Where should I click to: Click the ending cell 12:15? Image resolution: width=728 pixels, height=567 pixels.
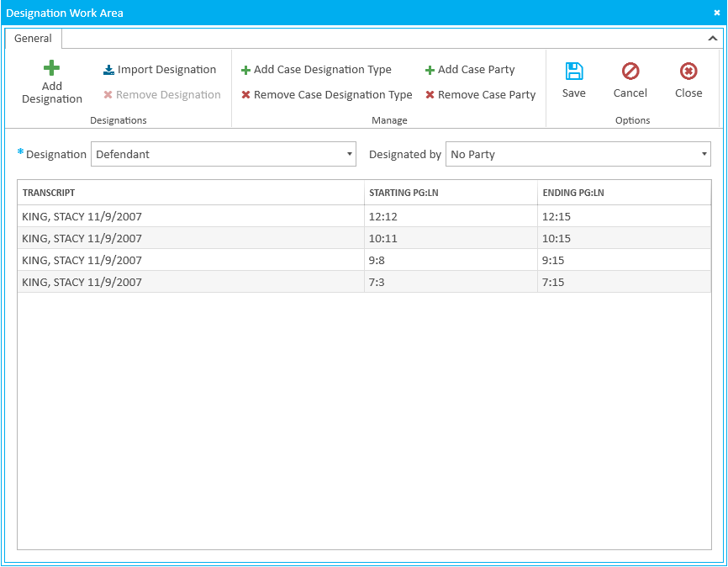(x=624, y=216)
